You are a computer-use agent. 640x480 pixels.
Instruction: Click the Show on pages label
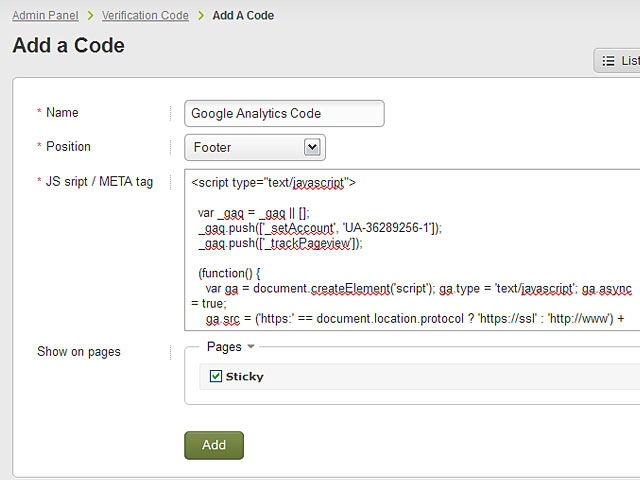click(79, 351)
